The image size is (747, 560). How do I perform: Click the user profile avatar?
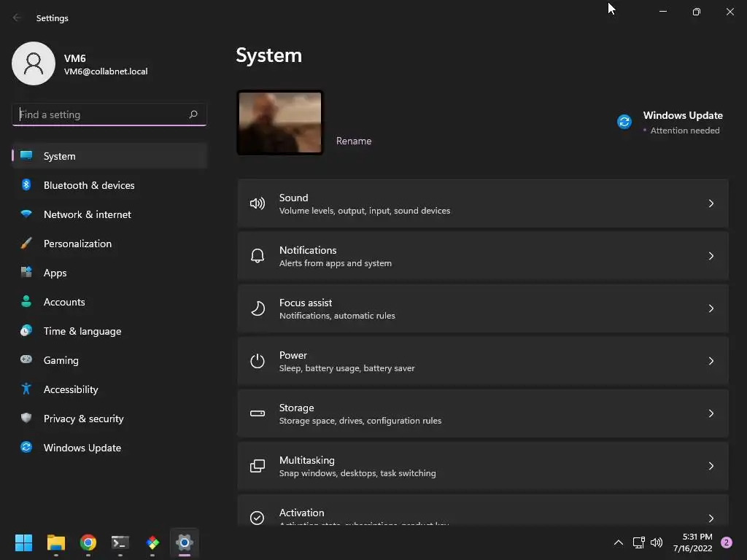(34, 63)
